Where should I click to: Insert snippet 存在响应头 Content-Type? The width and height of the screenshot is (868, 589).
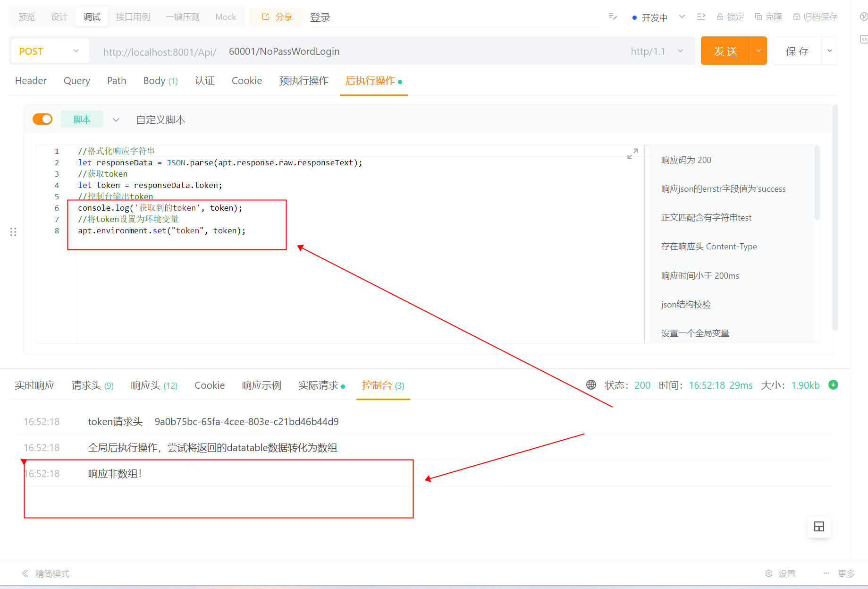click(x=709, y=246)
